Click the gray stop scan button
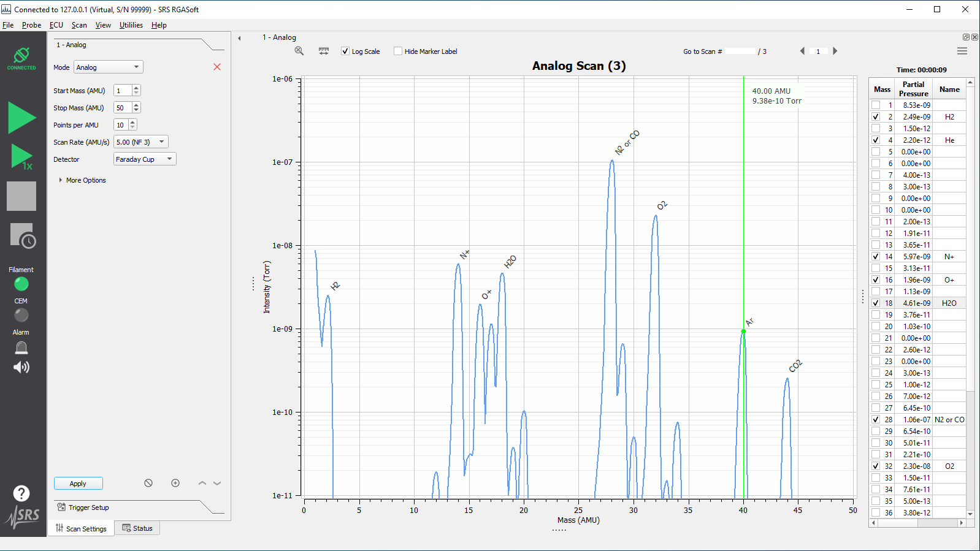The image size is (980, 551). click(21, 196)
